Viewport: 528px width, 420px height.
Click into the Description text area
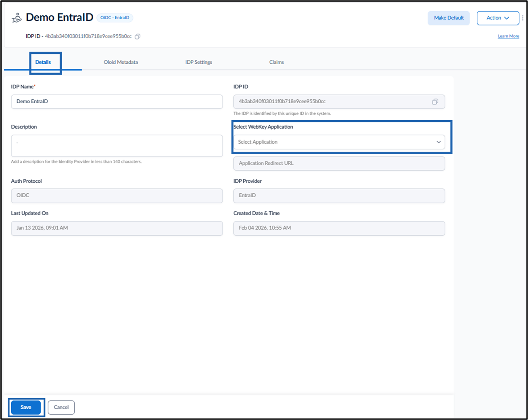pos(117,146)
